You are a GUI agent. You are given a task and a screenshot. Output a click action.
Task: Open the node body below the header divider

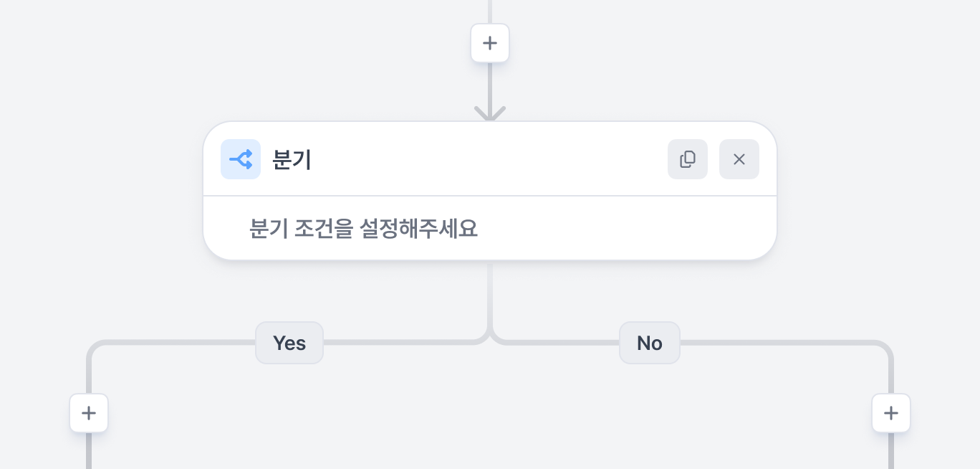pos(490,228)
